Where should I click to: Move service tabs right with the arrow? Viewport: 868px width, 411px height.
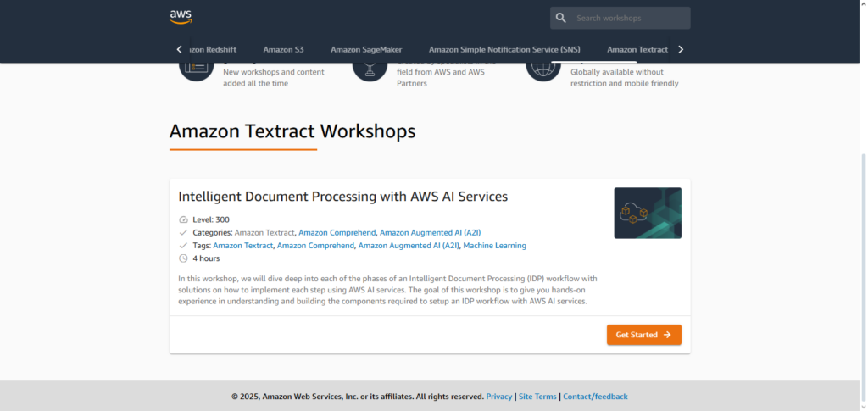click(x=681, y=50)
